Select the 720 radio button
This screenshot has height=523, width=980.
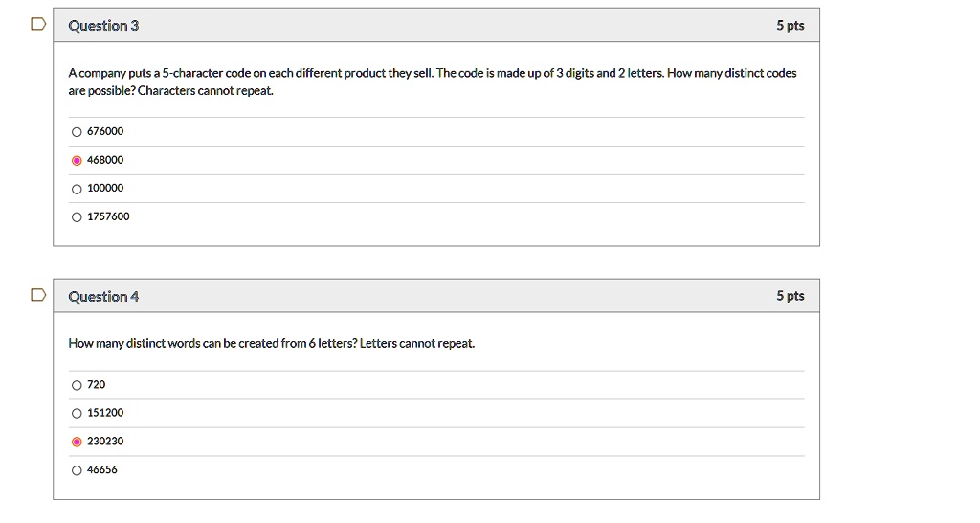click(x=77, y=385)
